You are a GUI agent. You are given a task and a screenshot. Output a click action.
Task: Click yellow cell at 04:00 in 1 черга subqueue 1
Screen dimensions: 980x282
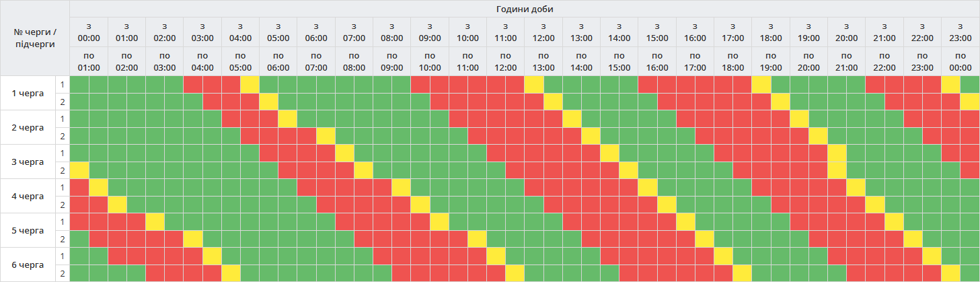250,84
